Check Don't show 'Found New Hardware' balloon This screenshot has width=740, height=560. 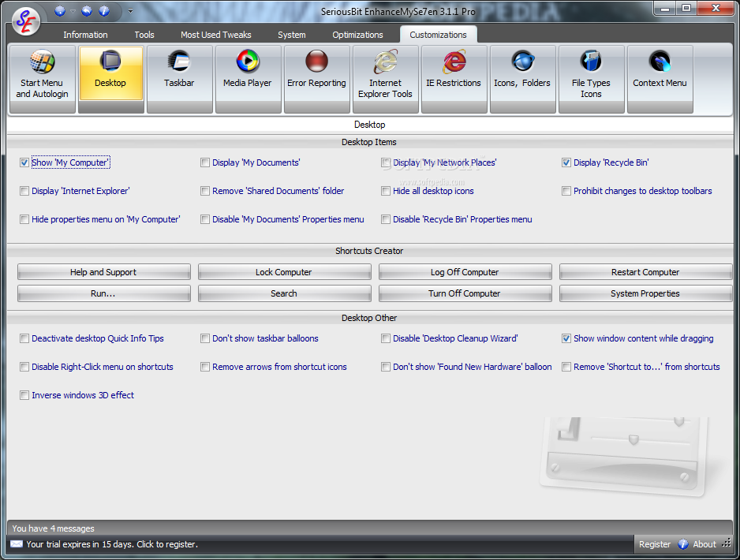click(386, 367)
